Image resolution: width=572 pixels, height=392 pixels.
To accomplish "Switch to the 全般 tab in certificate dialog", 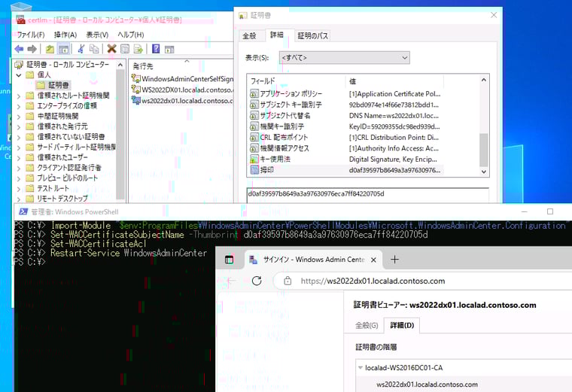I will tap(250, 35).
